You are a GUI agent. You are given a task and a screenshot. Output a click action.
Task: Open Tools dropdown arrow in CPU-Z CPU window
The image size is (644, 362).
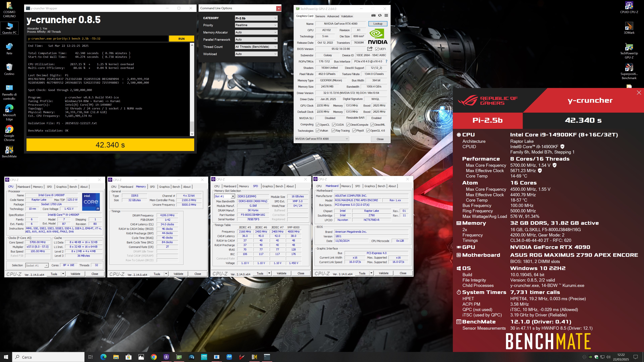click(x=63, y=274)
